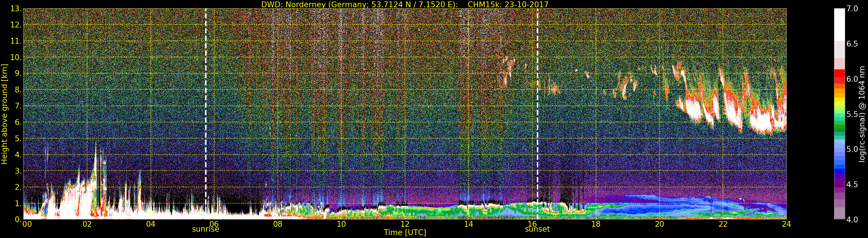The height and width of the screenshot is (238, 868).
Task: Click the x-axis tick label '22'
Action: click(x=723, y=224)
